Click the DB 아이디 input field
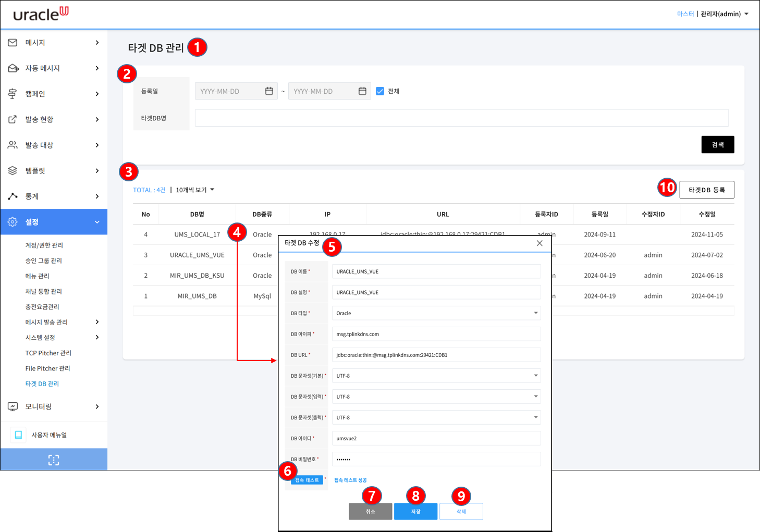The height and width of the screenshot is (532, 760). click(x=436, y=438)
